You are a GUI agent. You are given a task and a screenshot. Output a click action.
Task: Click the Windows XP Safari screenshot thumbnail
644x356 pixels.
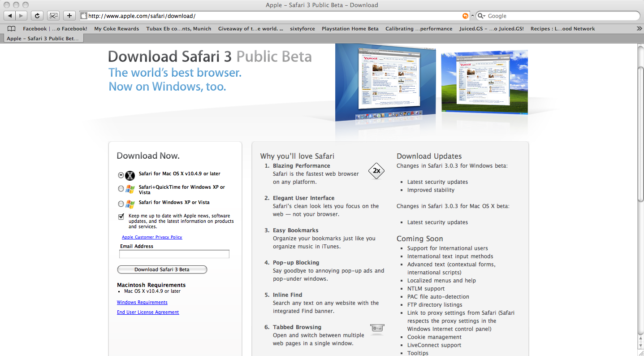coord(484,82)
